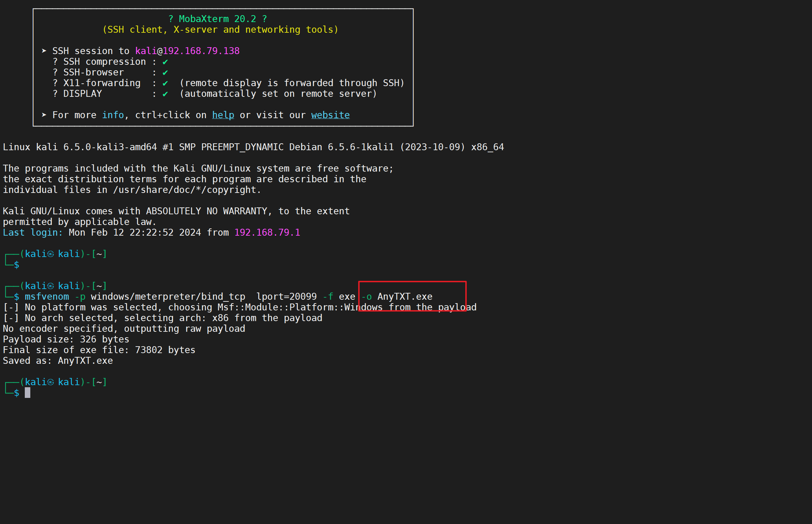The image size is (812, 524).
Task: Click the last login IP 192.168.79.1
Action: click(x=267, y=233)
